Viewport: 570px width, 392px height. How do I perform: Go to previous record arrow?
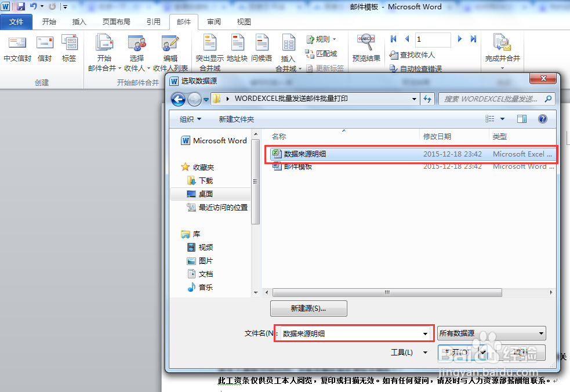407,39
